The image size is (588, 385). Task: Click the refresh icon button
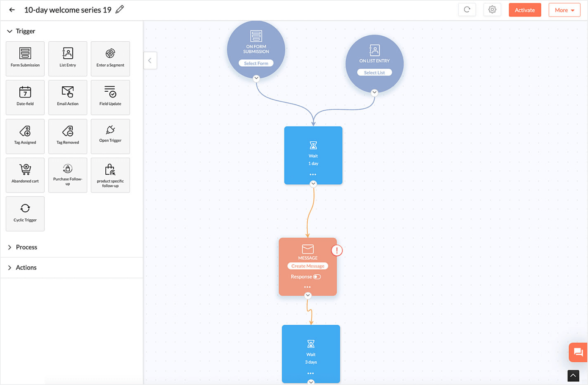[x=467, y=10]
